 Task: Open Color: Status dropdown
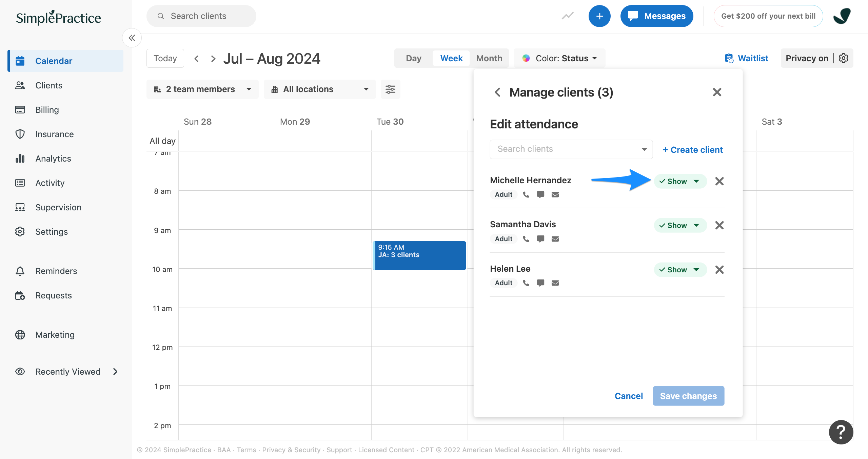559,58
